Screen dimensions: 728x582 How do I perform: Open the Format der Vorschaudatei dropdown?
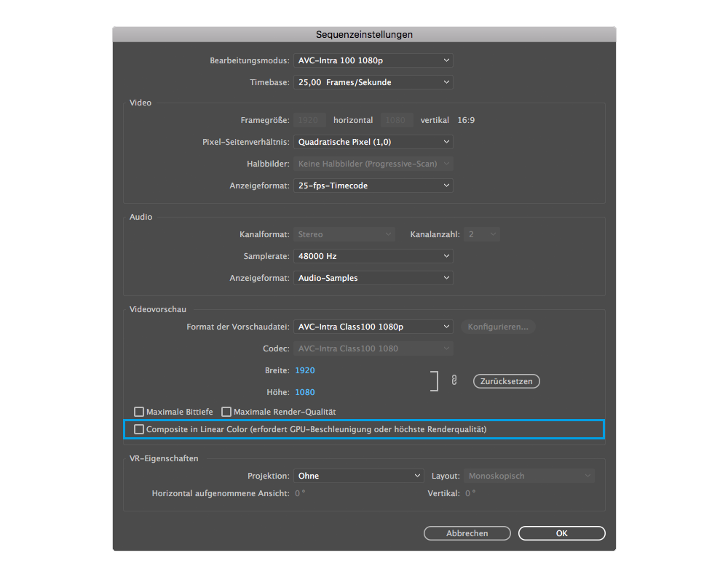(x=373, y=327)
